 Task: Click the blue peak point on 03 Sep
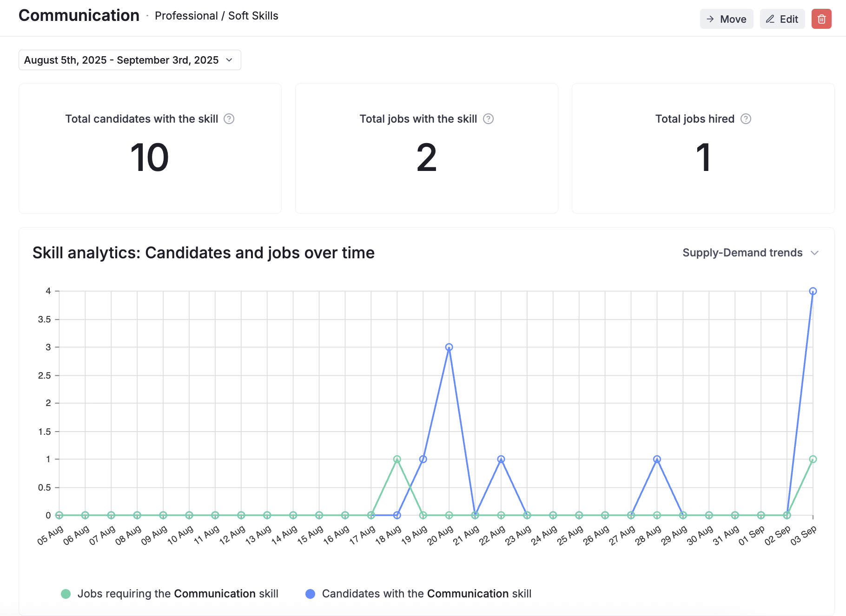coord(813,291)
